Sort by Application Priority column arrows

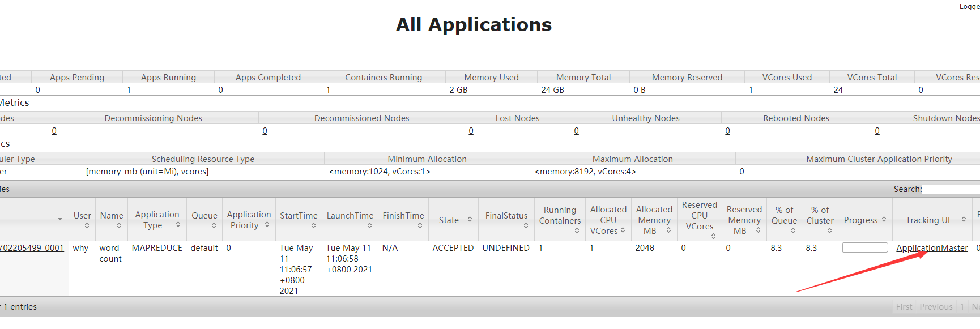[x=267, y=225]
